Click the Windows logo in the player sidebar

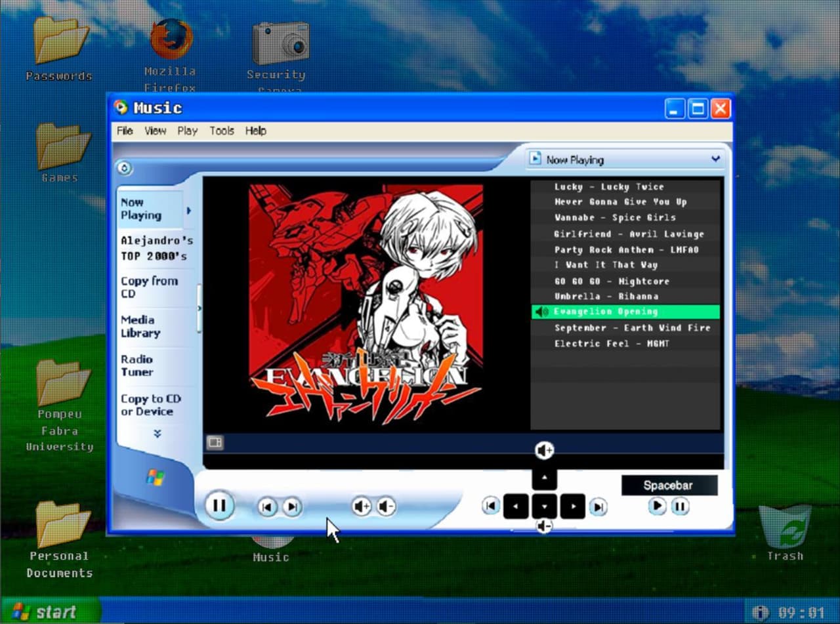click(x=156, y=477)
